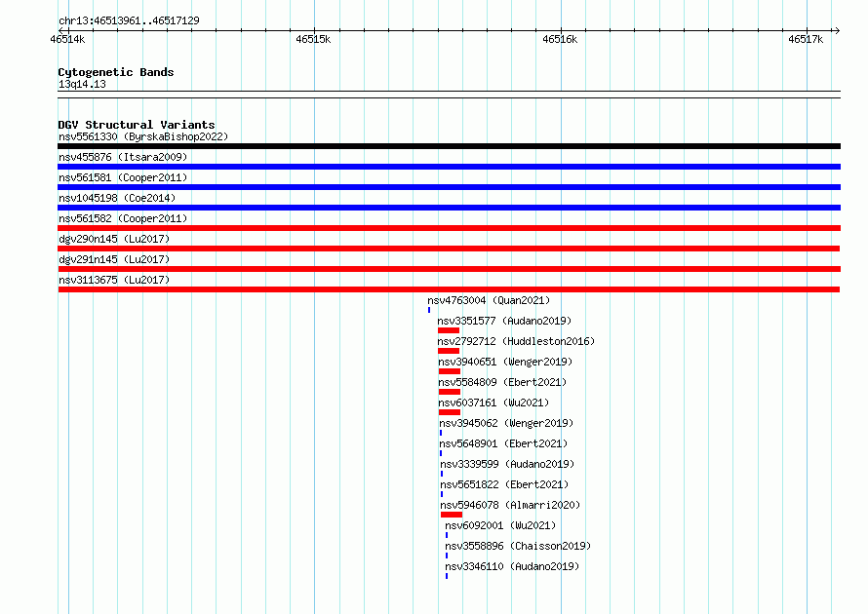This screenshot has height=614, width=868.
Task: Open nsv3346110 (Audano2019) label
Action: (512, 566)
